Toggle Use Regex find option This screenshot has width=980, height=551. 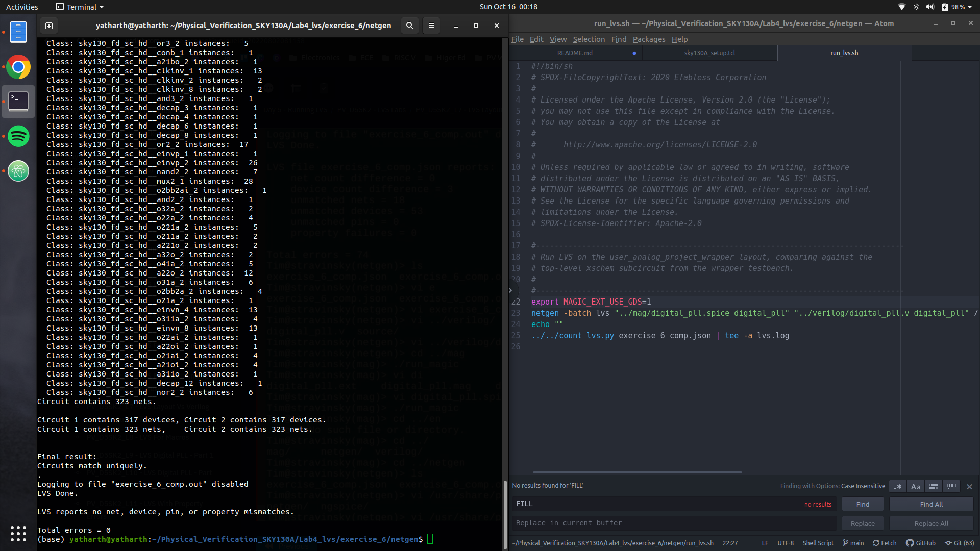pyautogui.click(x=898, y=487)
